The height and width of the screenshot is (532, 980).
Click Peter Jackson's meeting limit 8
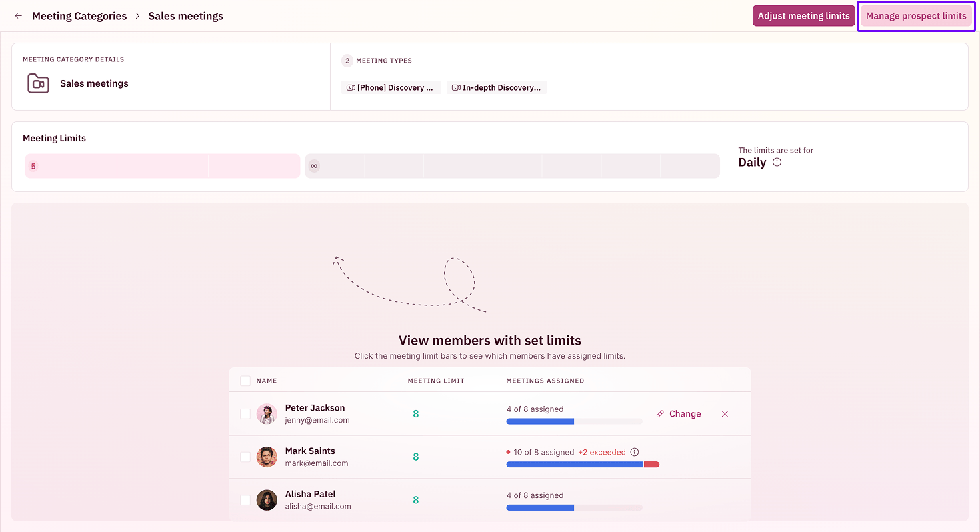[415, 414]
